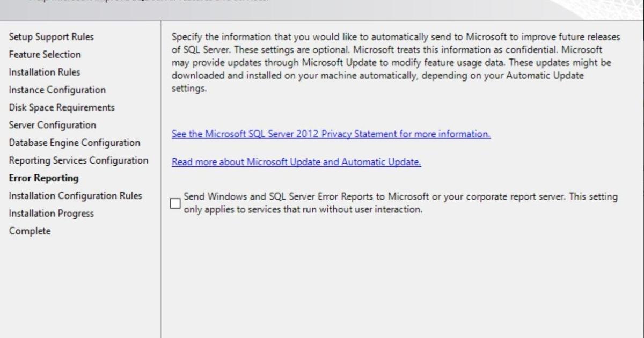Select Installation Configuration Rules step
This screenshot has width=644, height=338.
coord(75,196)
